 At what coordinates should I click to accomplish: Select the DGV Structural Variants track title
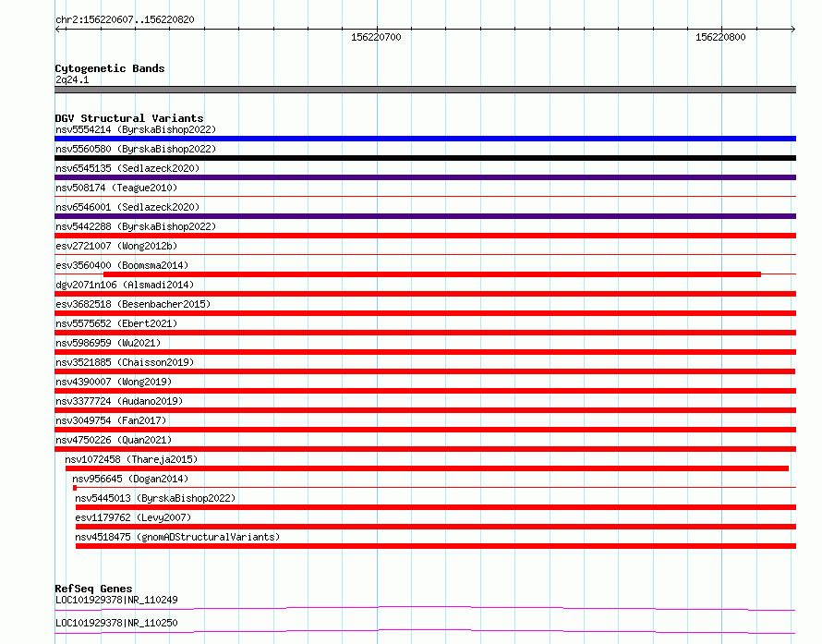[129, 118]
